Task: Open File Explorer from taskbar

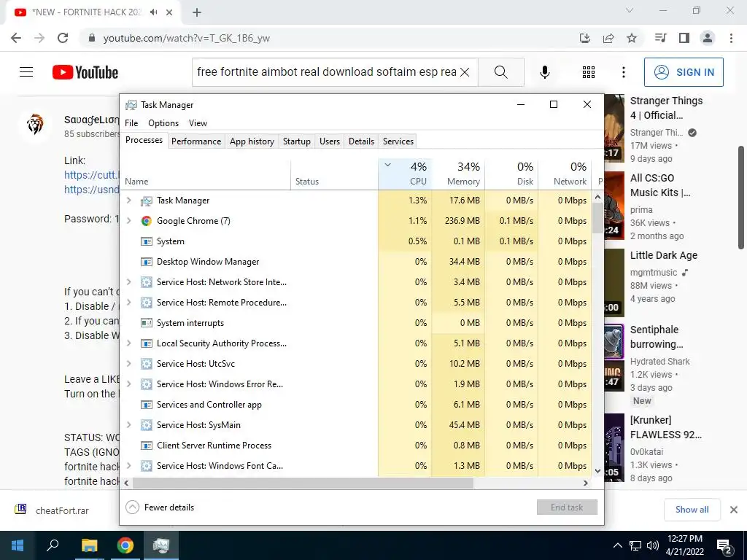Action: tap(89, 545)
